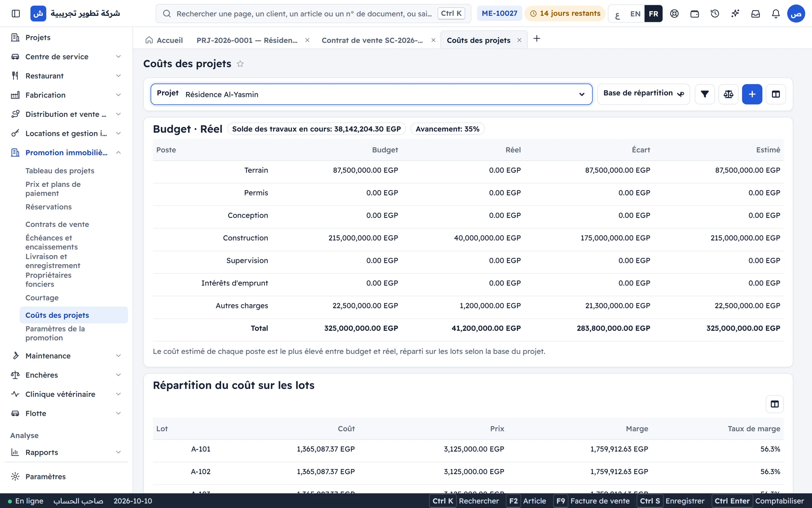This screenshot has height=508, width=812.
Task: Open the Projet Résidence Al-Yasmin dropdown
Action: click(x=371, y=94)
